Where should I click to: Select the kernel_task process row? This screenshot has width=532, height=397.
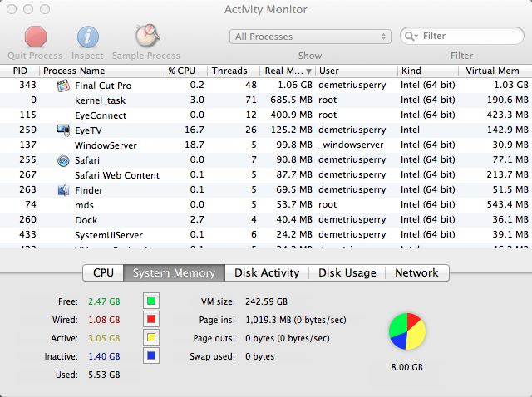pos(266,100)
